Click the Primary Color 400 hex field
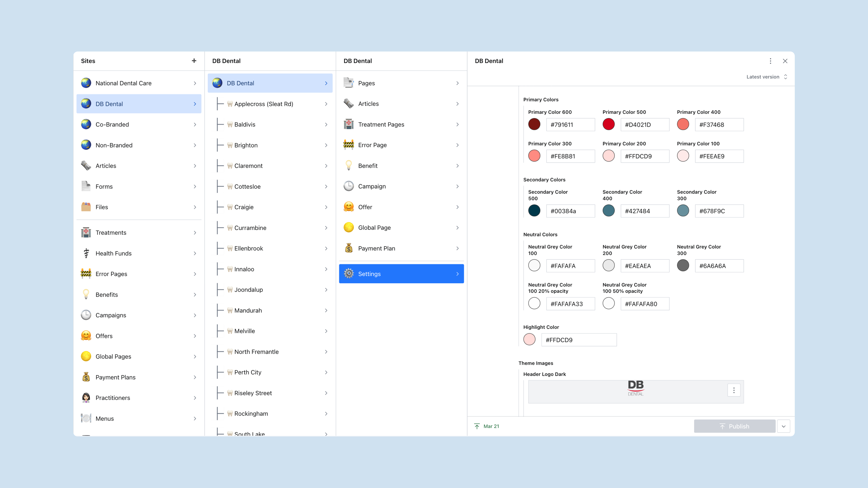This screenshot has width=868, height=488. (x=719, y=125)
